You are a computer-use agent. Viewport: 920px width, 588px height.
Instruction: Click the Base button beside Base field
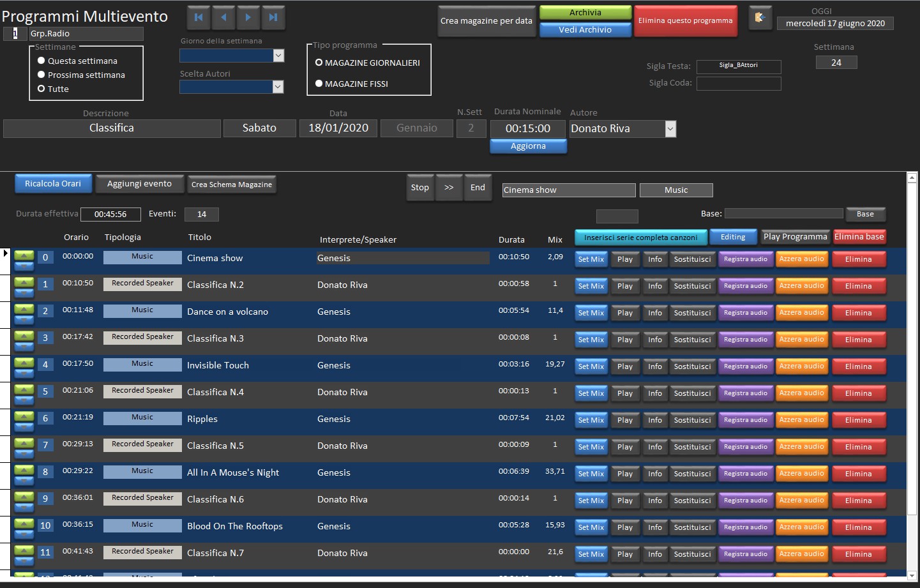[x=865, y=214]
